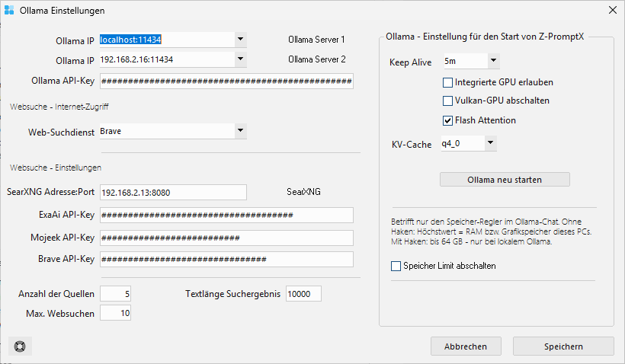
Task: Open the Ollama Server 2 IP dropdown
Action: (x=240, y=59)
